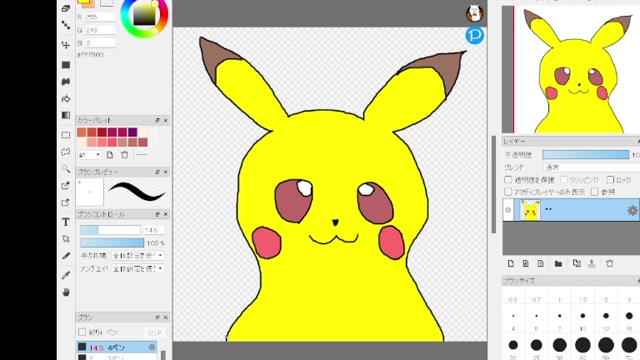Viewport: 640px width, 360px height.
Task: Toggle visibility of the Pikachu layer
Action: tap(508, 210)
